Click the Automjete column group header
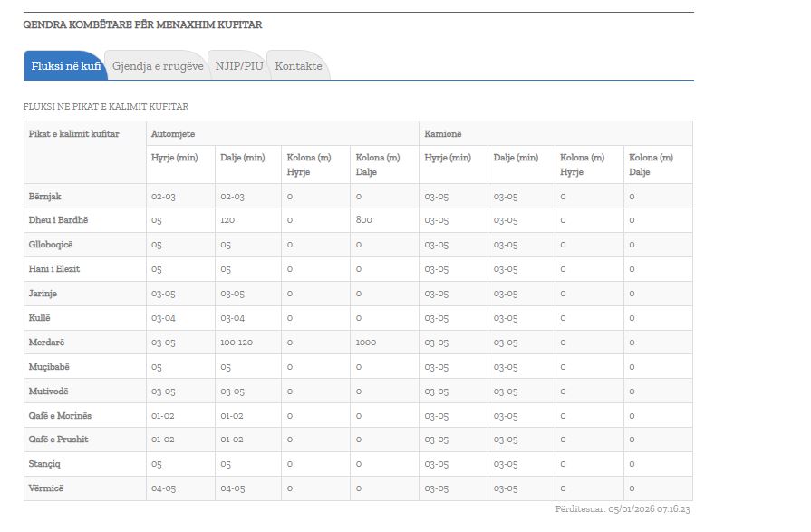 click(173, 134)
